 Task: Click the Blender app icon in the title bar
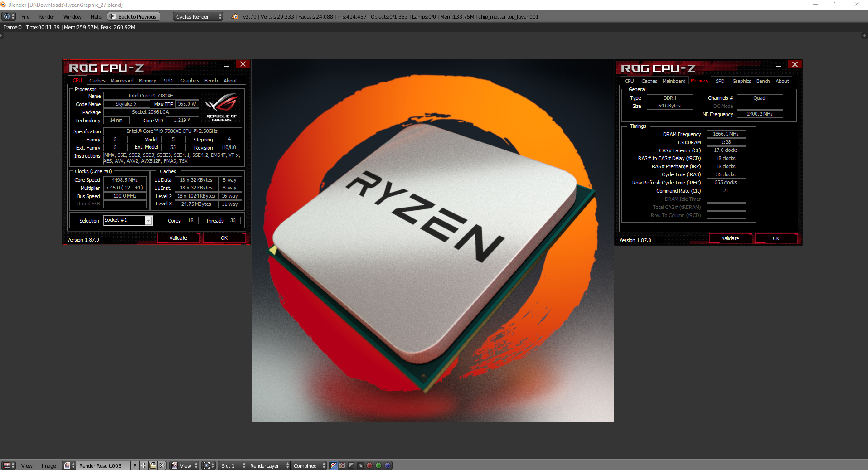(3, 5)
